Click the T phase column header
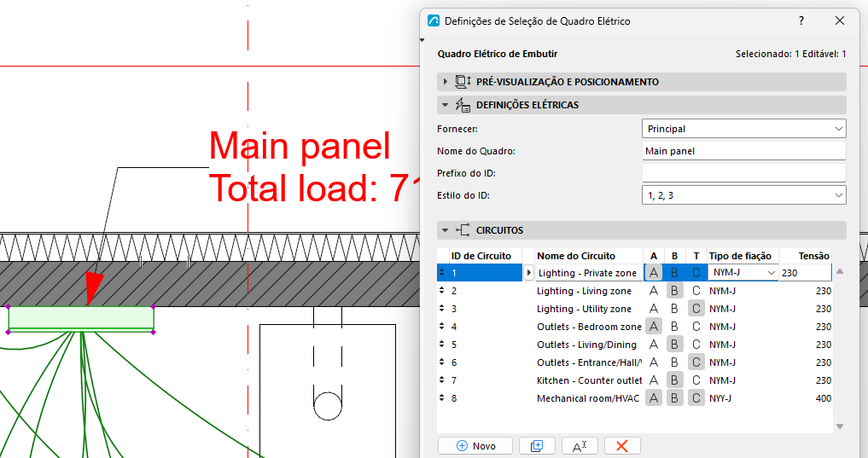The width and height of the screenshot is (868, 458). tap(696, 256)
